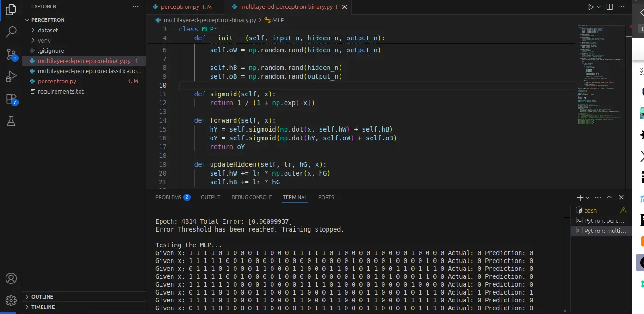The image size is (644, 314).
Task: Open the Search view
Action: pos(11,32)
